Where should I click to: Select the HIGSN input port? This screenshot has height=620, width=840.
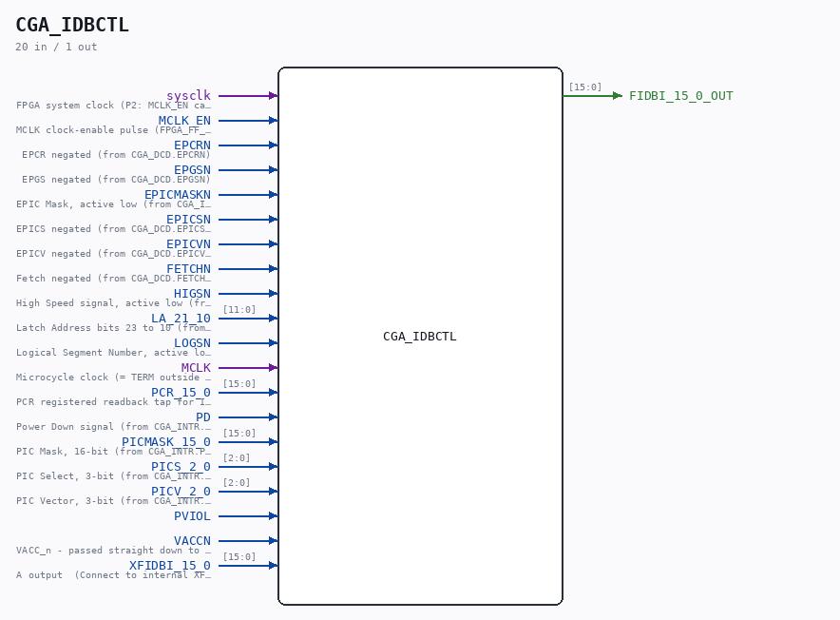pyautogui.click(x=192, y=294)
